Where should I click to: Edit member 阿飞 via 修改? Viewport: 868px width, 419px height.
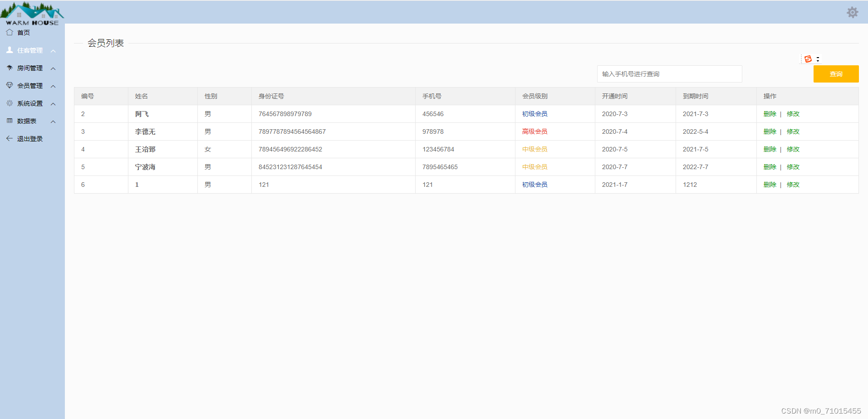793,114
